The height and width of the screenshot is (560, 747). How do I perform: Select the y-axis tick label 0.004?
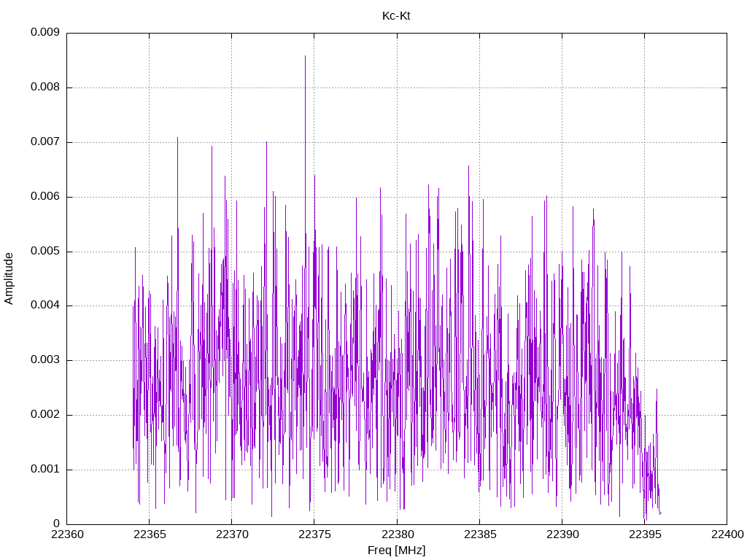(x=45, y=305)
